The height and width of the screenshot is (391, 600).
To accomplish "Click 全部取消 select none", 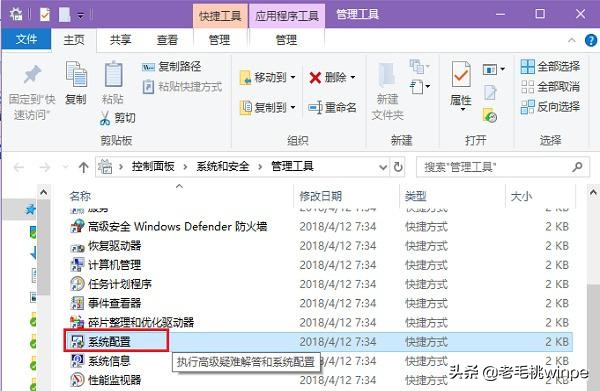I will [550, 87].
